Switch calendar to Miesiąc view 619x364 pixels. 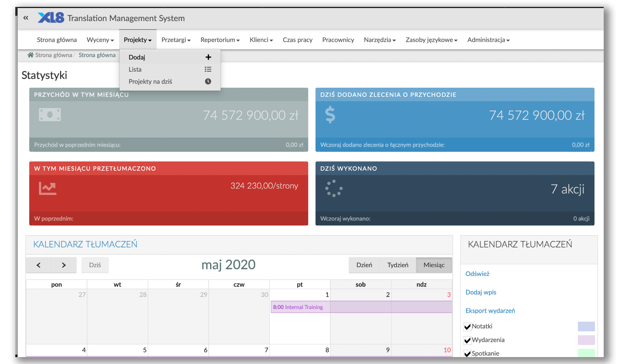[434, 265]
